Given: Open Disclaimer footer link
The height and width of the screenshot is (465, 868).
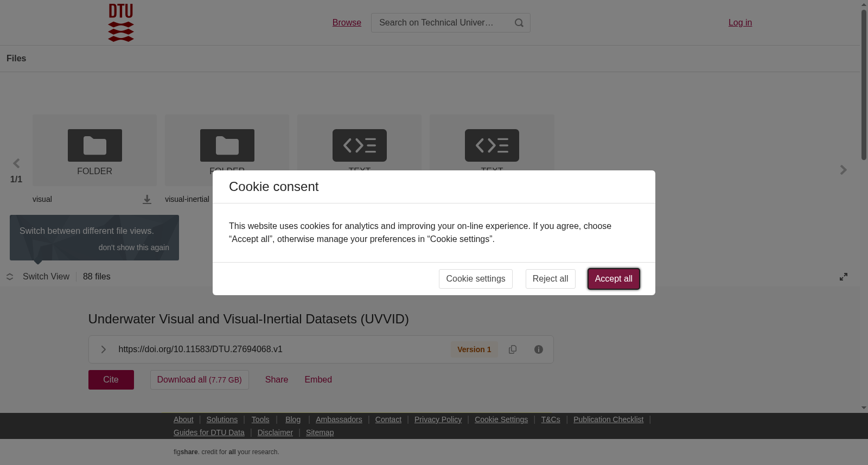Looking at the screenshot, I should click(275, 432).
